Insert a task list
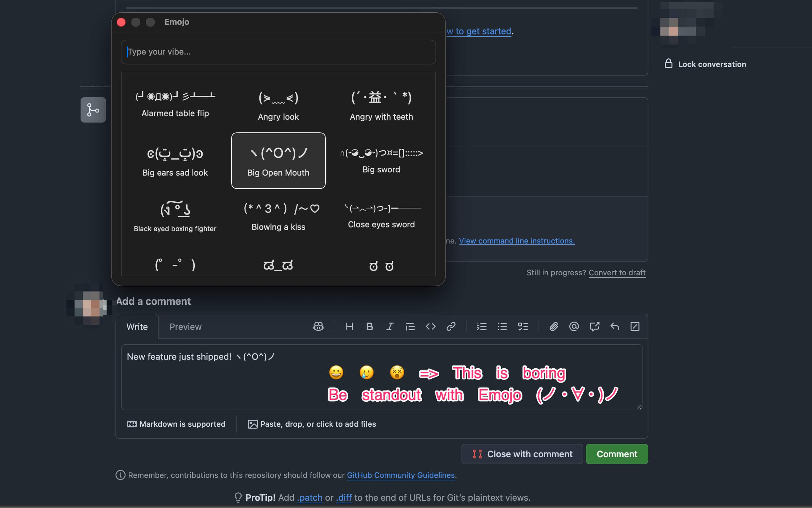This screenshot has width=812, height=508. (523, 327)
